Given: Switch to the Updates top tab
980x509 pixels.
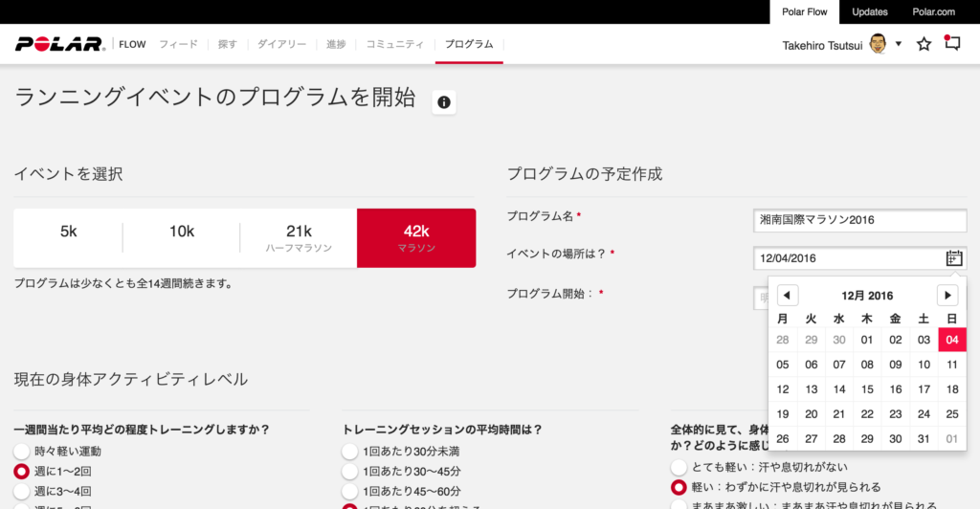Looking at the screenshot, I should pos(869,11).
